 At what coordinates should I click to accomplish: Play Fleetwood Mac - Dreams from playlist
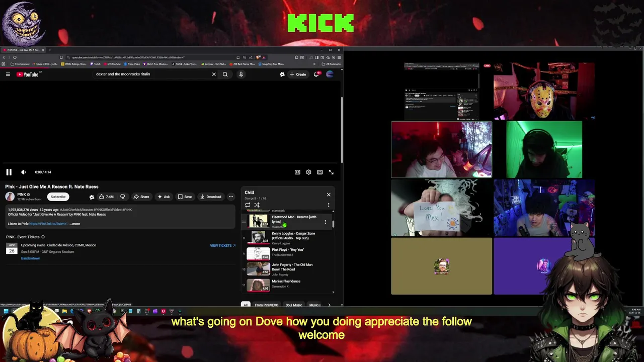point(287,221)
